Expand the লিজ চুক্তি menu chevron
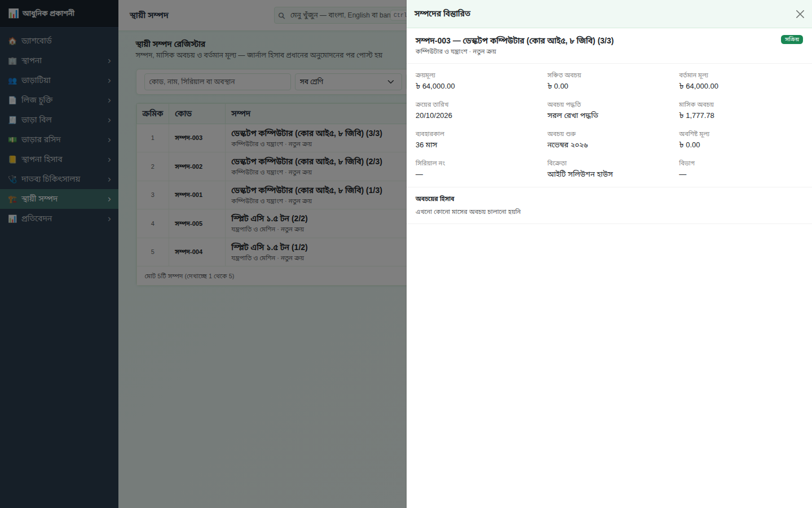 [109, 100]
